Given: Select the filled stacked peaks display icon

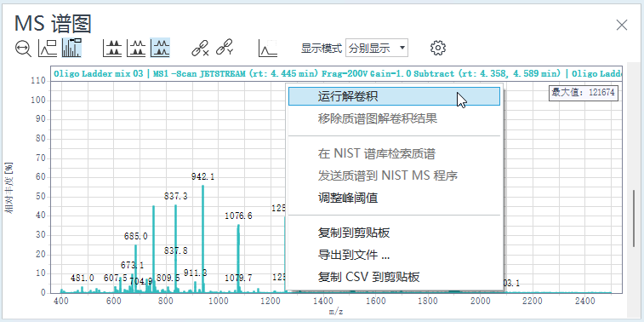Looking at the screenshot, I should pyautogui.click(x=112, y=48).
